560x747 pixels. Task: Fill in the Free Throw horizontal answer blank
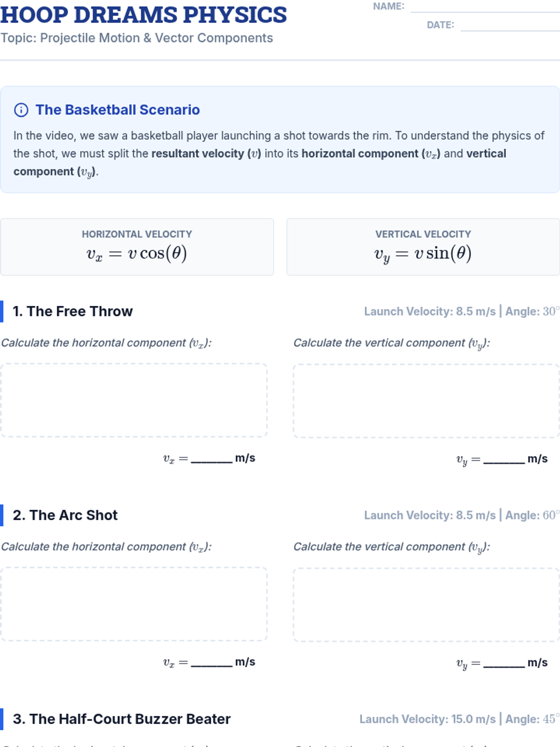coord(211,458)
